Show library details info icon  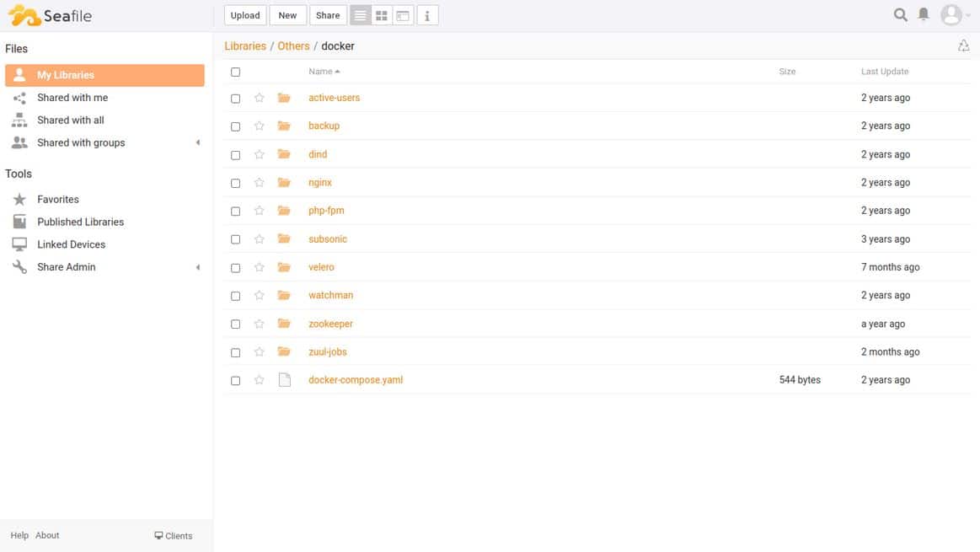coord(427,16)
